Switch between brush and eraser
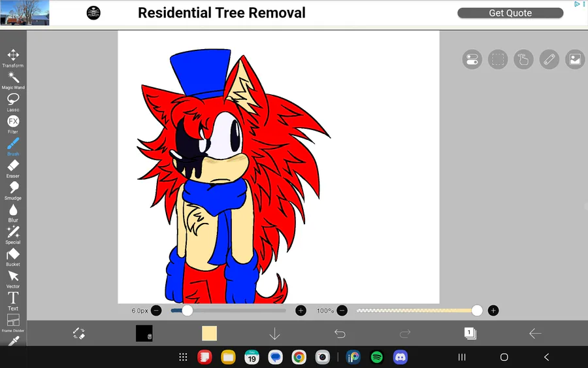Screen dimensions: 588x368 click(79, 333)
